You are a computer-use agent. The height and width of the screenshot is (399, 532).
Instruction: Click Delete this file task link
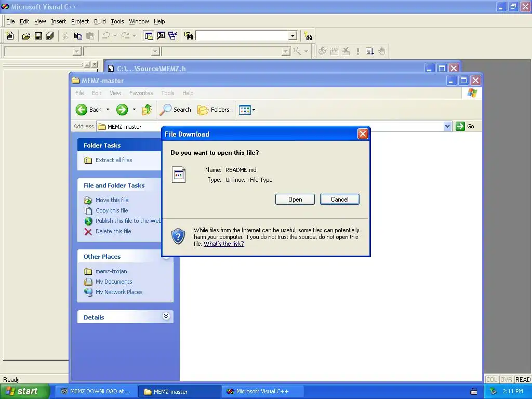113,231
